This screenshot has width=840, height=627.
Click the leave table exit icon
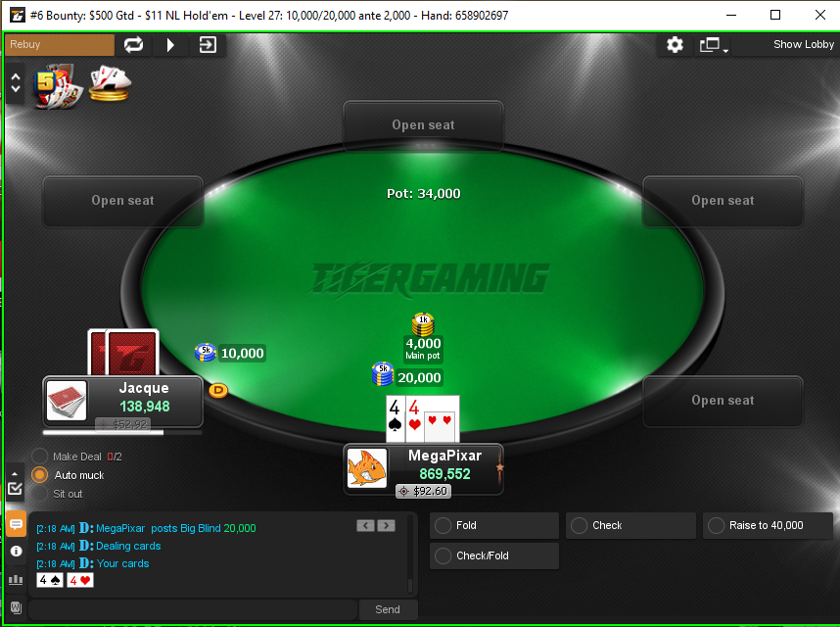tap(208, 44)
